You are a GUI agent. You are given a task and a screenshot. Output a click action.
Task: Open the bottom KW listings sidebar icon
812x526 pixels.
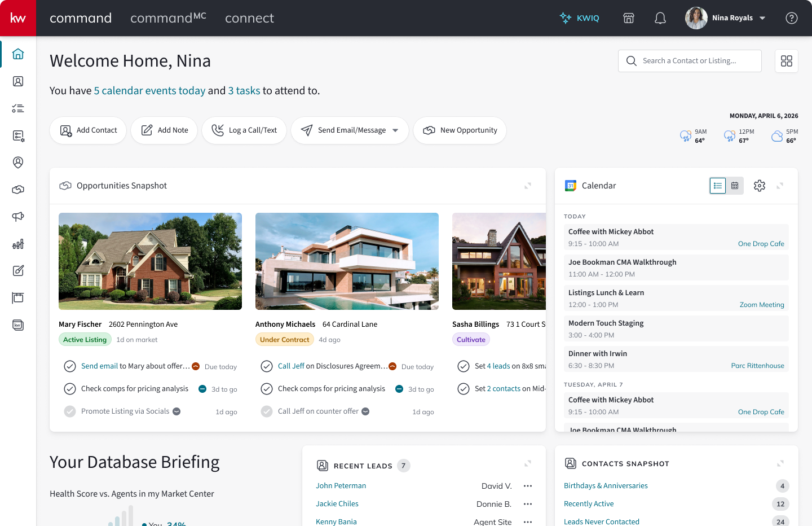[18, 325]
